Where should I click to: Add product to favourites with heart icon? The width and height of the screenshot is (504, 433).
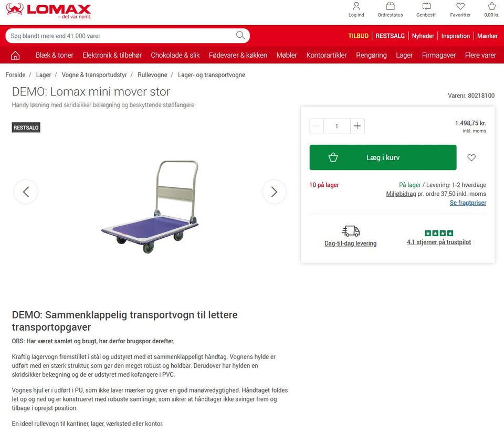point(471,157)
